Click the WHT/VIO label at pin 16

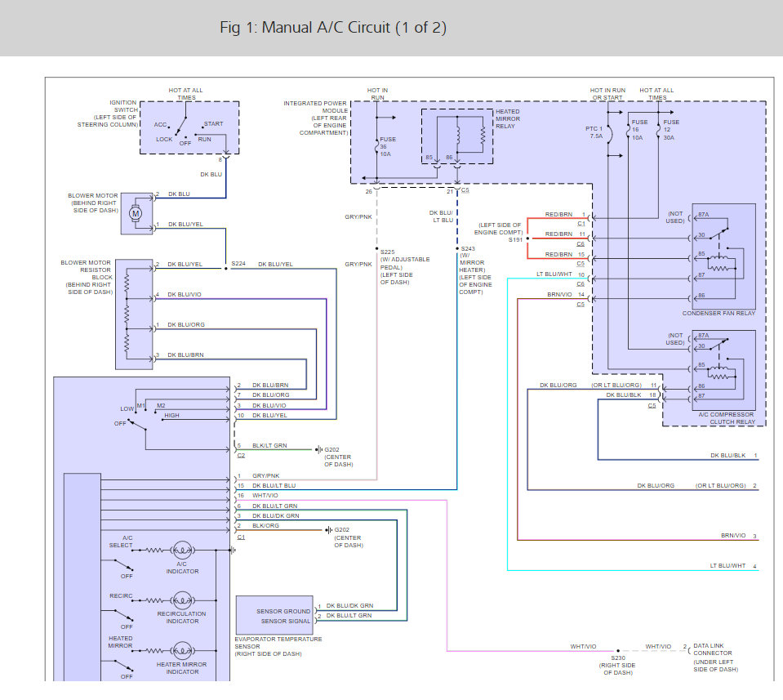click(x=265, y=496)
